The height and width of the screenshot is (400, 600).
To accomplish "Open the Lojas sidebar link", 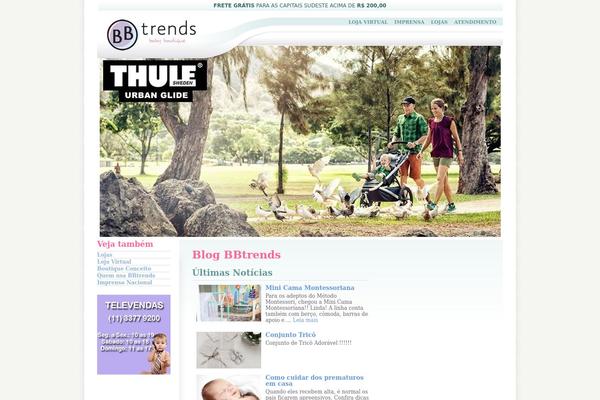I will (x=104, y=255).
